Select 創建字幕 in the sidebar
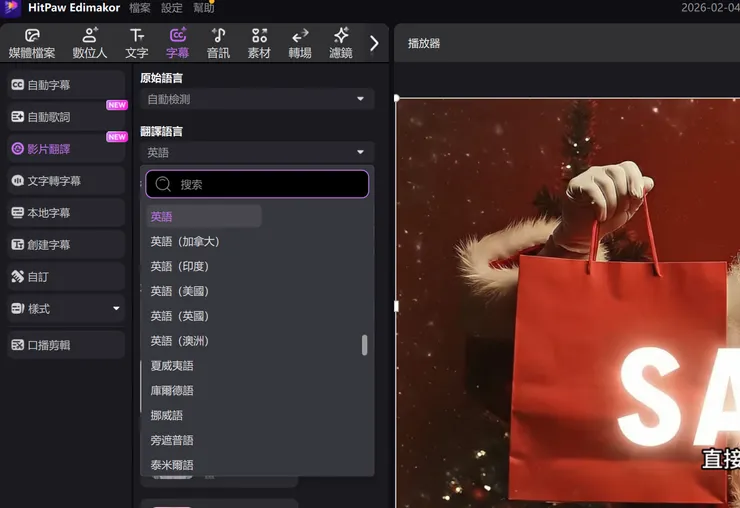Screen dimensions: 740x508 (66, 245)
